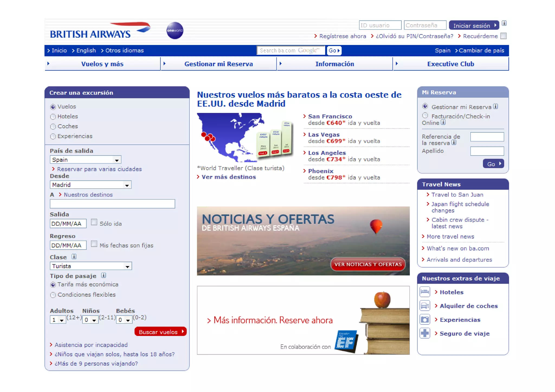Open the Información menu
This screenshot has width=555, height=392.
tap(334, 64)
